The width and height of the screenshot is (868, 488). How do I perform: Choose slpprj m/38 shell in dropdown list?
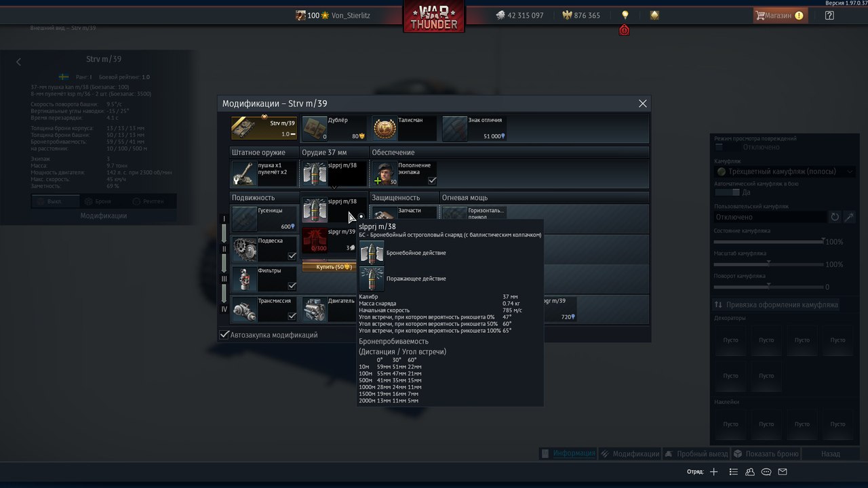pyautogui.click(x=334, y=210)
